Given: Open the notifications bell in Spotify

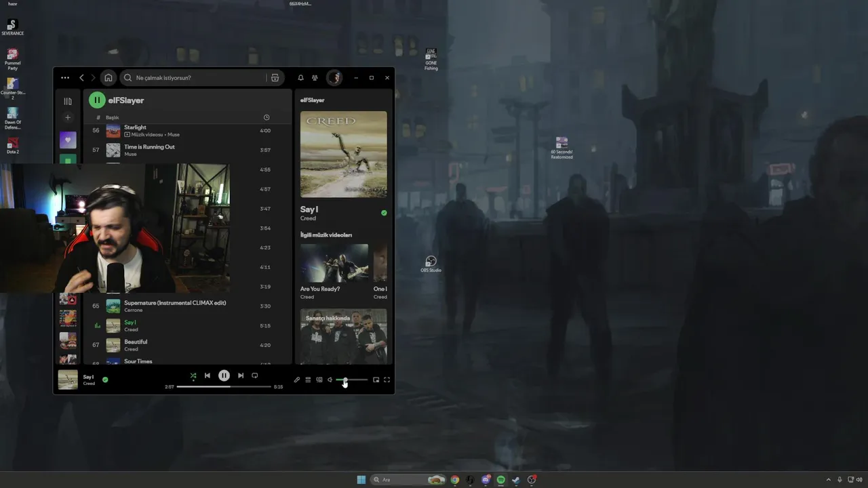Looking at the screenshot, I should (301, 78).
